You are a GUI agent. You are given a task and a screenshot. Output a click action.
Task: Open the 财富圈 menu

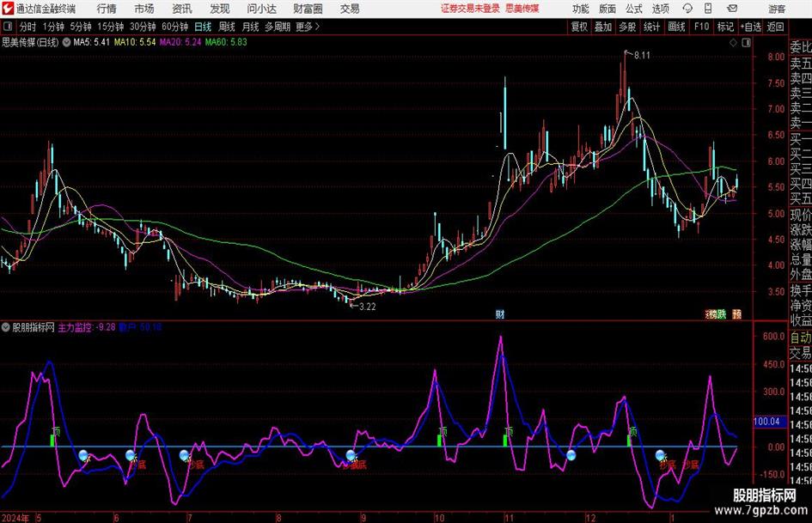(x=308, y=9)
